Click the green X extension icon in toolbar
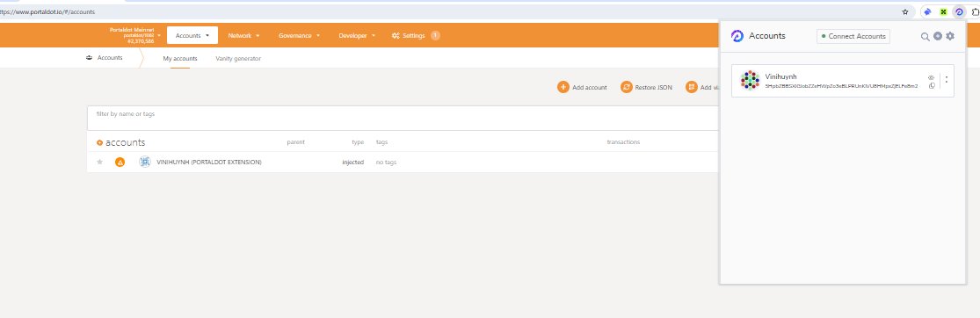Viewport: 980px width, 318px height. coord(944,11)
